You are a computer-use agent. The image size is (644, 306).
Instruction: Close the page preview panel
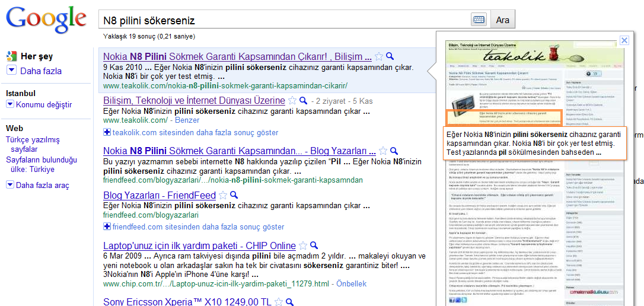click(x=624, y=40)
